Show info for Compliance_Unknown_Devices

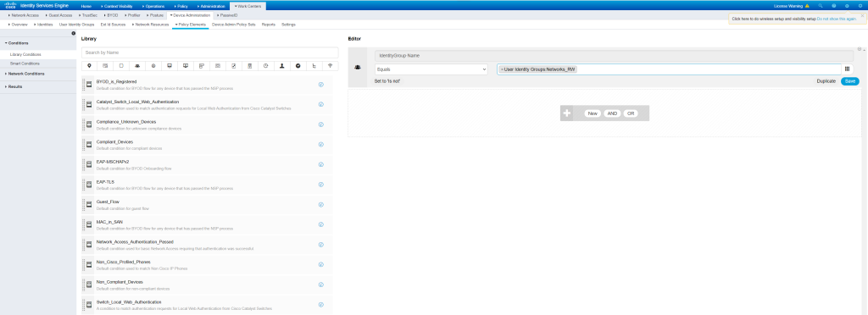tap(321, 124)
